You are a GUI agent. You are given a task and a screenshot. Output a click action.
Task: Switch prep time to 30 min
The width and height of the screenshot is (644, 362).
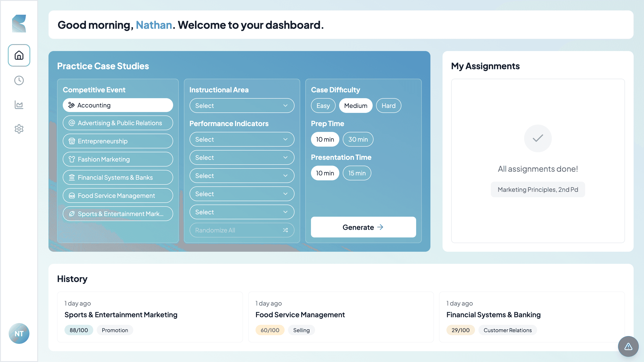358,139
